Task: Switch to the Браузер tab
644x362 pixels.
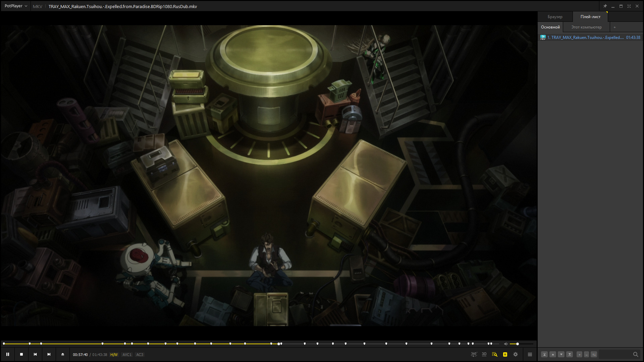Action: [x=555, y=17]
